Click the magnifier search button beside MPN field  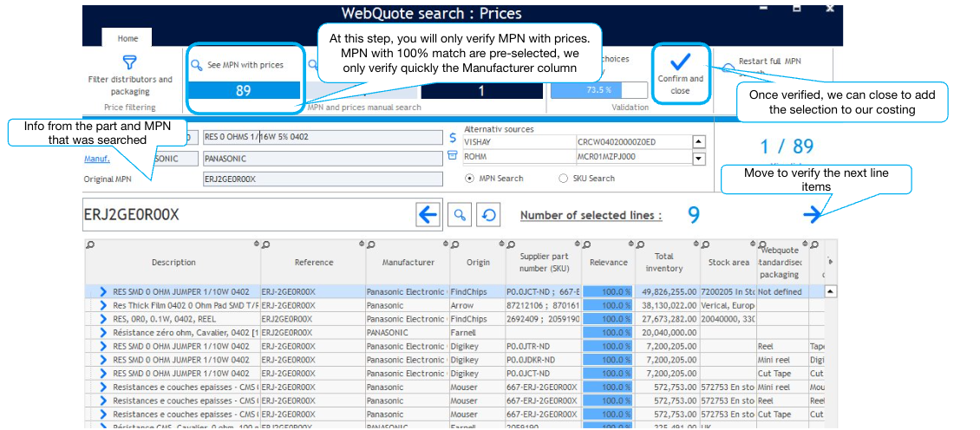coord(461,215)
